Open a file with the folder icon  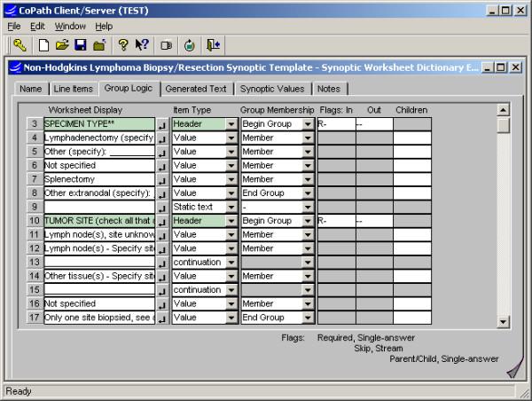(62, 44)
